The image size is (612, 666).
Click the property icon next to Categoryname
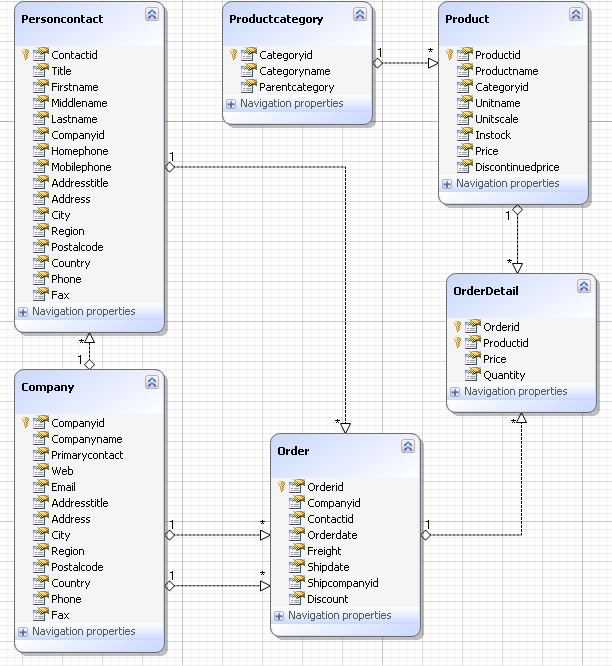[248, 71]
